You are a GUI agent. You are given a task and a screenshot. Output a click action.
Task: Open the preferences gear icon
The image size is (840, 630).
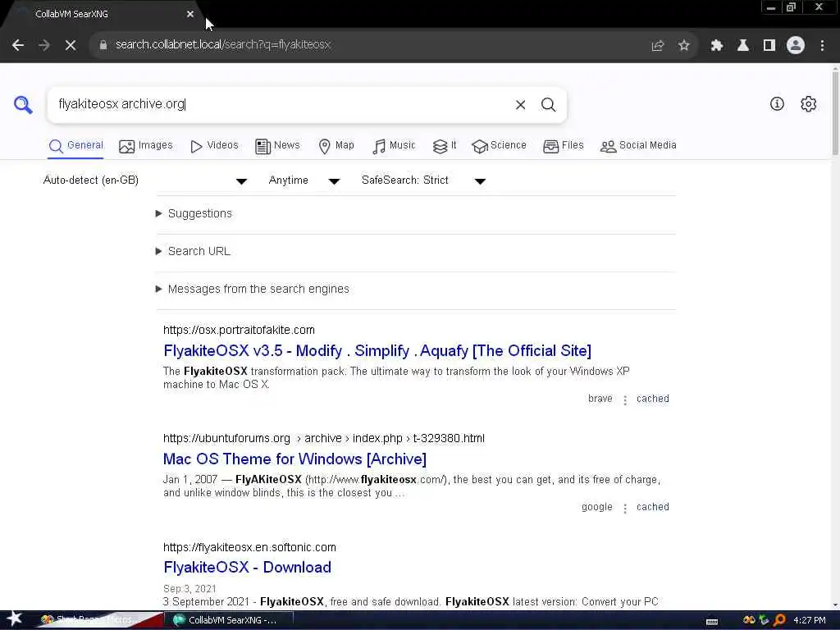[x=808, y=104]
